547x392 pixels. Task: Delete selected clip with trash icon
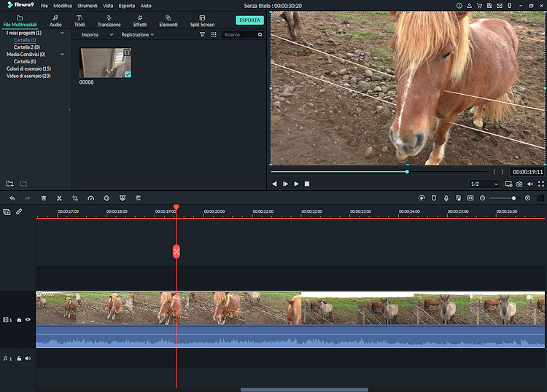click(44, 198)
